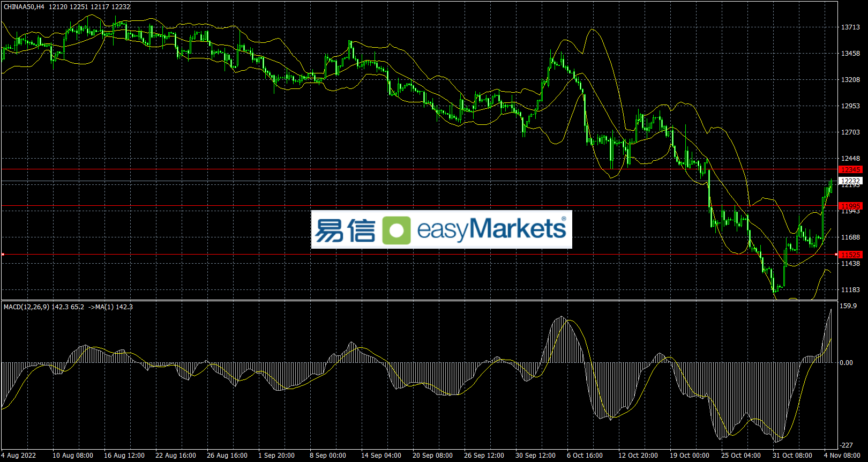The height and width of the screenshot is (462, 868).
Task: Click the MACD zero level 0.00 label
Action: point(847,363)
